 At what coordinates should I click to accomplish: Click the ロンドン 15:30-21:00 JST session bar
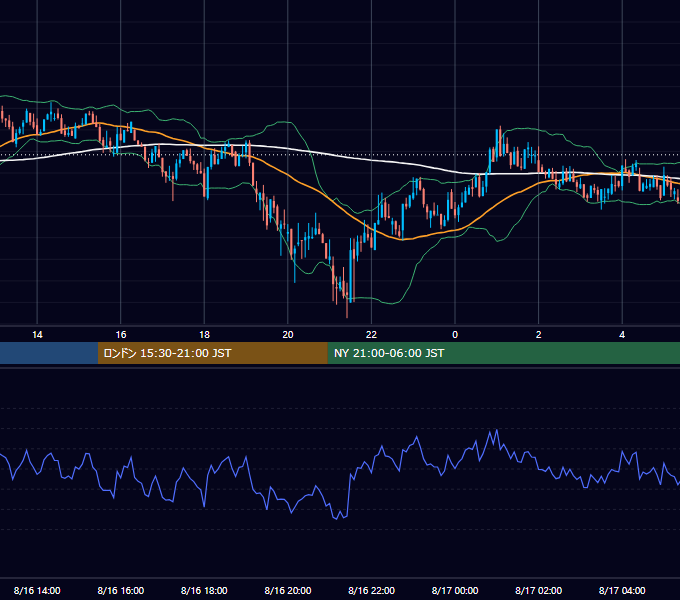pos(212,353)
